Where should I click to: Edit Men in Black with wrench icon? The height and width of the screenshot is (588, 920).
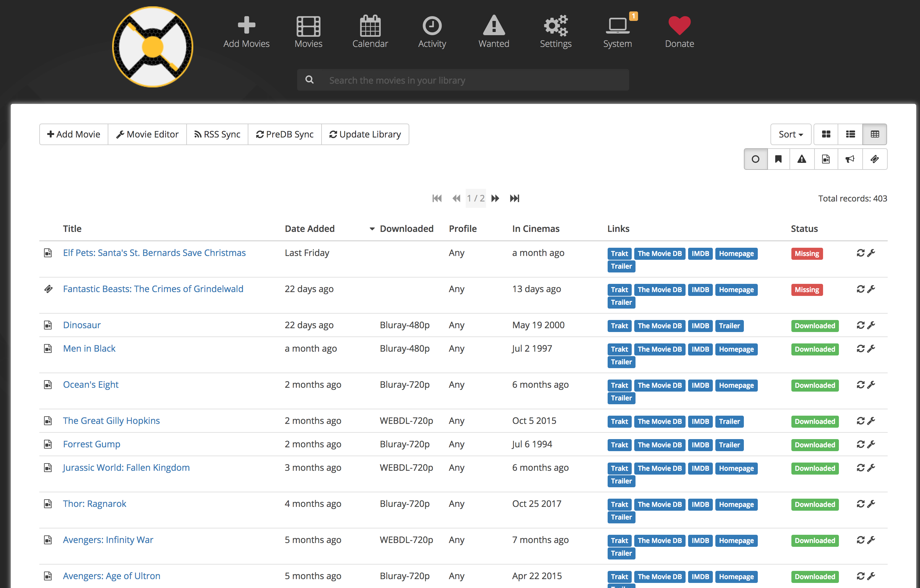click(871, 348)
